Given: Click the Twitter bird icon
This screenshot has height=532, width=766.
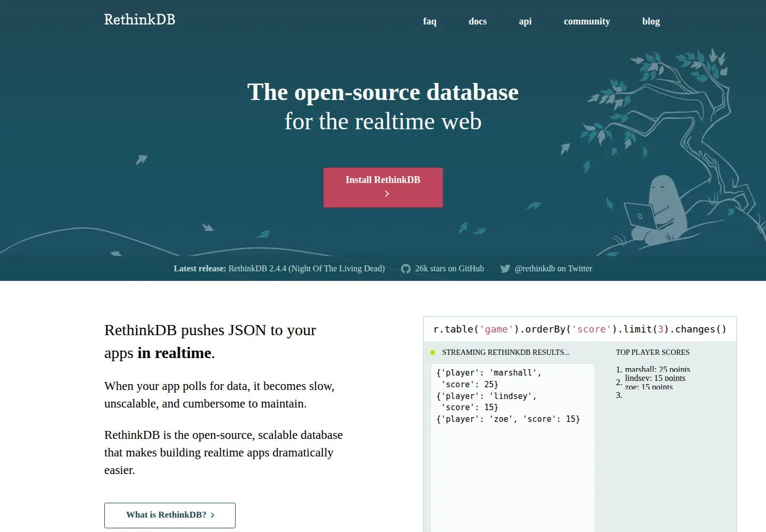Looking at the screenshot, I should [x=505, y=269].
